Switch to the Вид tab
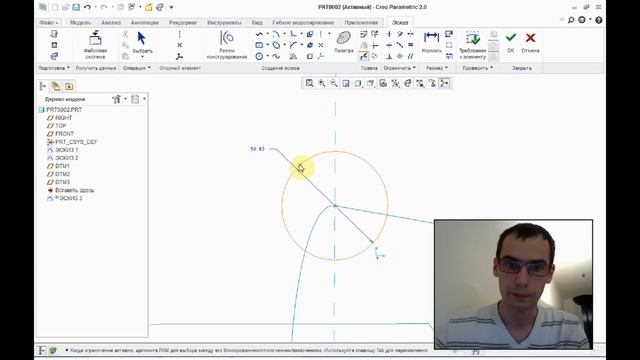 tap(257, 23)
